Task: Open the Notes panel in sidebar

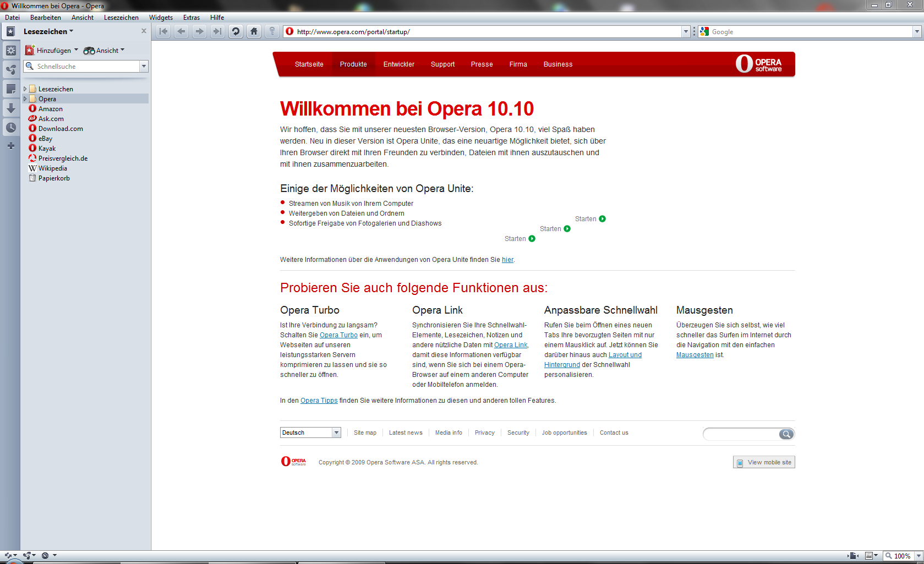Action: point(10,89)
